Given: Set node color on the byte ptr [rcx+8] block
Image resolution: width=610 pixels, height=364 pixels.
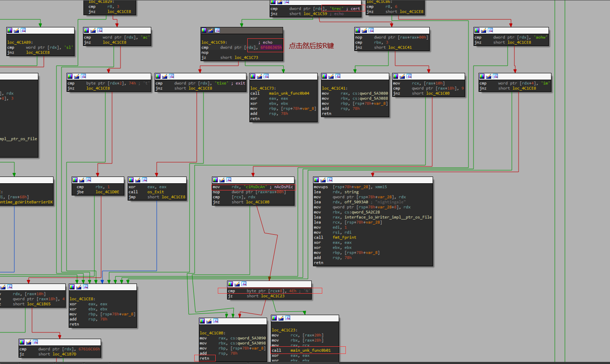Looking at the screenshot, I should pos(231,284).
